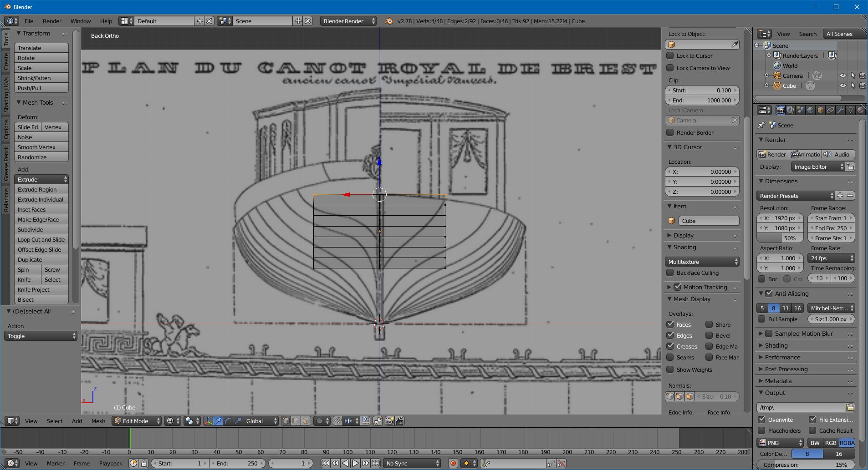Image resolution: width=868 pixels, height=470 pixels.
Task: Open the Modifiers properties tab wrench icon
Action: coord(840,110)
